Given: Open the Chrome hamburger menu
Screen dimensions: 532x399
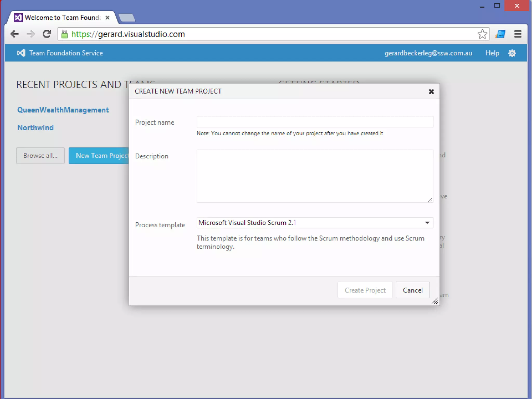Looking at the screenshot, I should (518, 34).
